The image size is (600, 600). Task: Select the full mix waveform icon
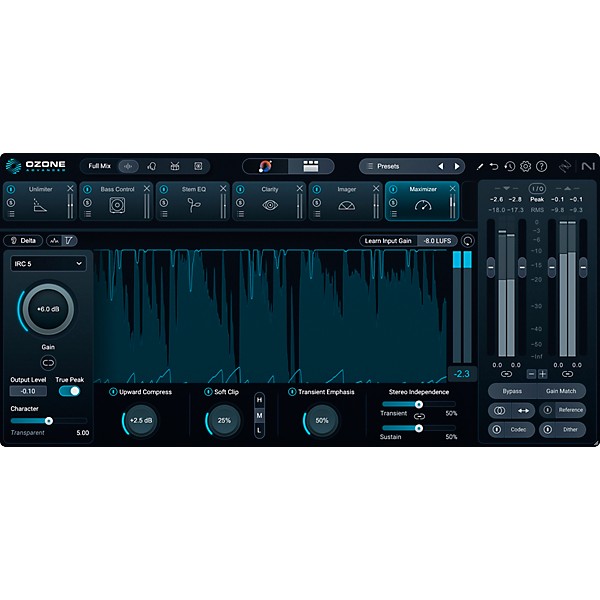(x=128, y=166)
